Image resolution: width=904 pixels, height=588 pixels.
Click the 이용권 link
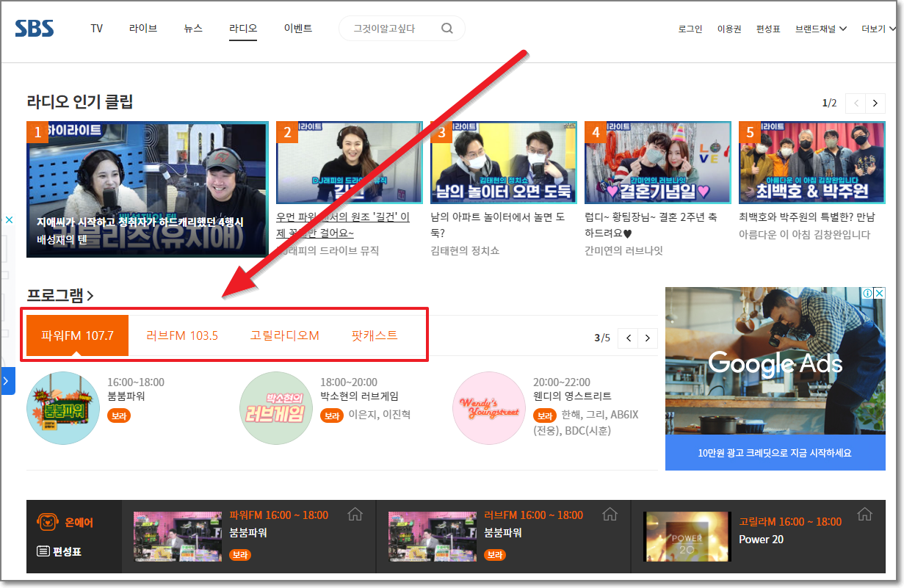tap(729, 29)
